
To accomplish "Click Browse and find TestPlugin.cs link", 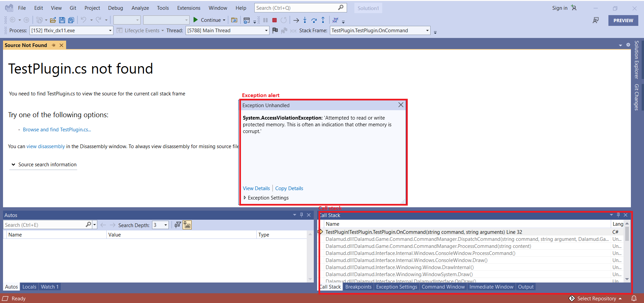I will click(57, 130).
